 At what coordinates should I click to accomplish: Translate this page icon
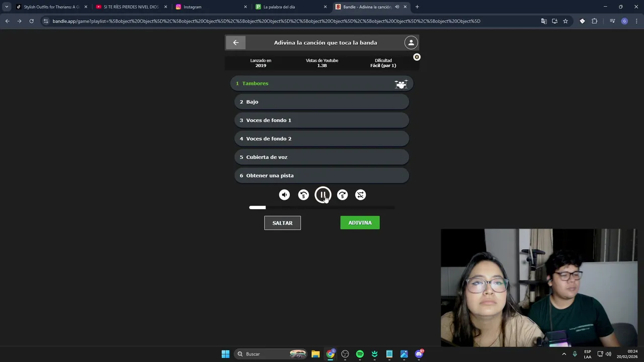point(543,21)
